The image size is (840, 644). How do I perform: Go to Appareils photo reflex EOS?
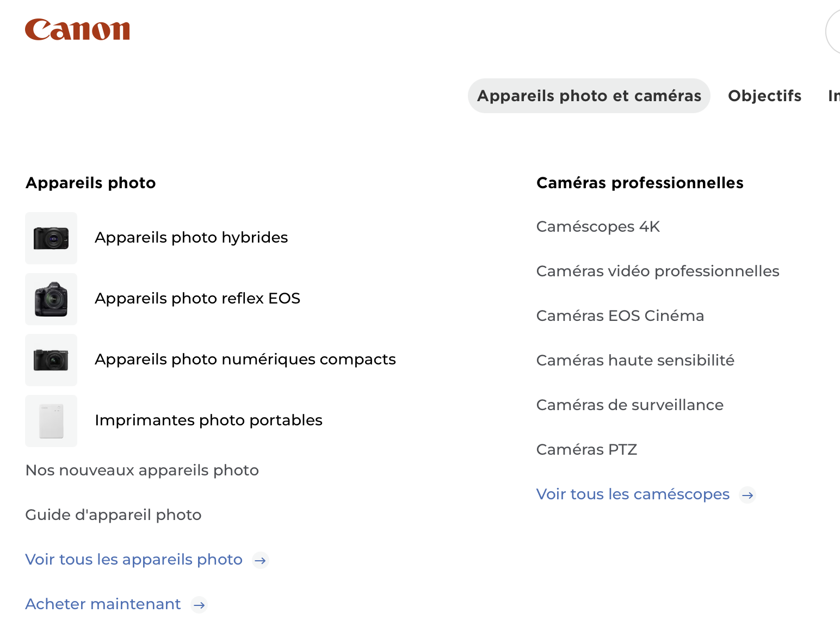pos(197,299)
